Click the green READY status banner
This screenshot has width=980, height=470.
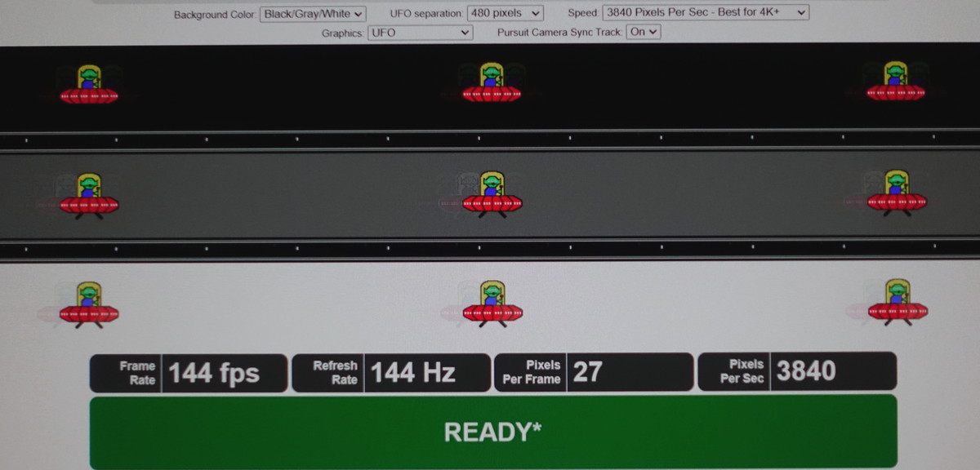(492, 432)
